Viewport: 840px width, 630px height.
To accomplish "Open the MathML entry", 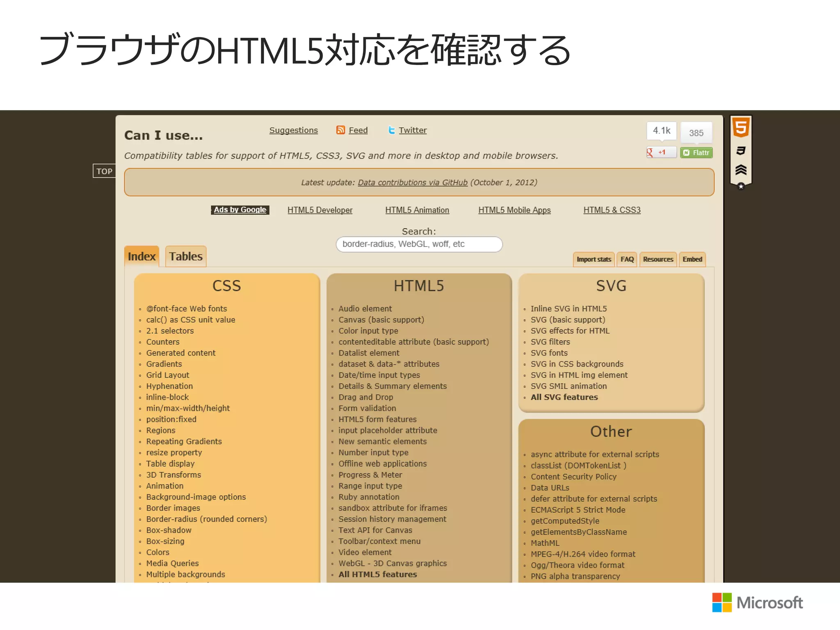I will (x=545, y=543).
